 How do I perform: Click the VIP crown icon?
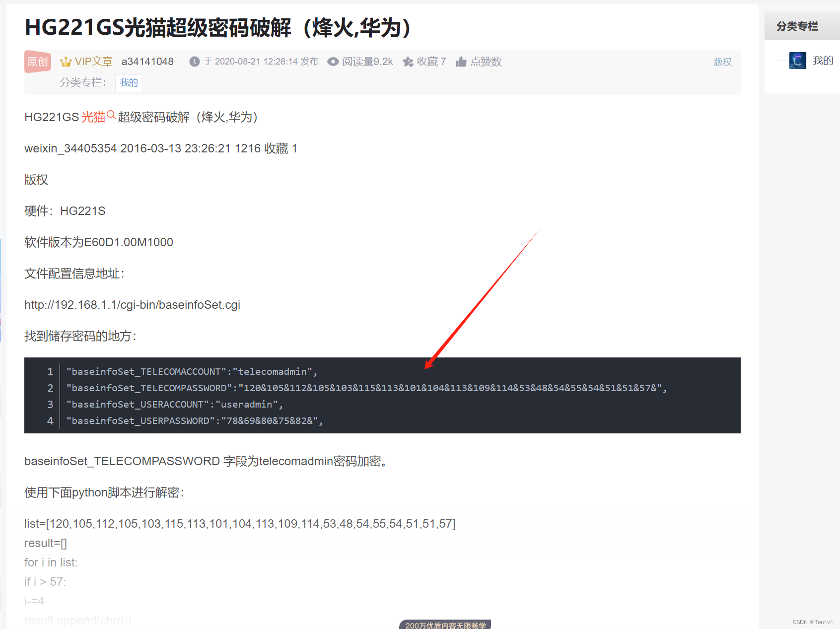tap(66, 62)
